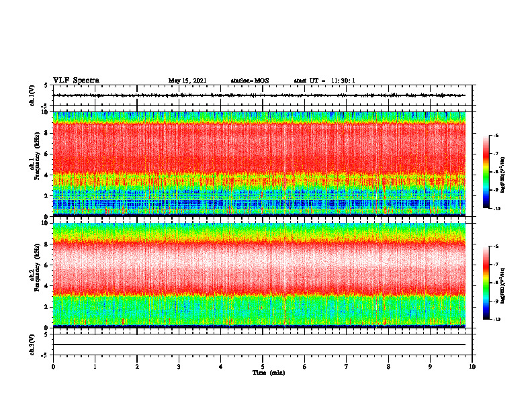Click time axis tick label "9"
This screenshot has height=411, width=532.
click(x=430, y=367)
